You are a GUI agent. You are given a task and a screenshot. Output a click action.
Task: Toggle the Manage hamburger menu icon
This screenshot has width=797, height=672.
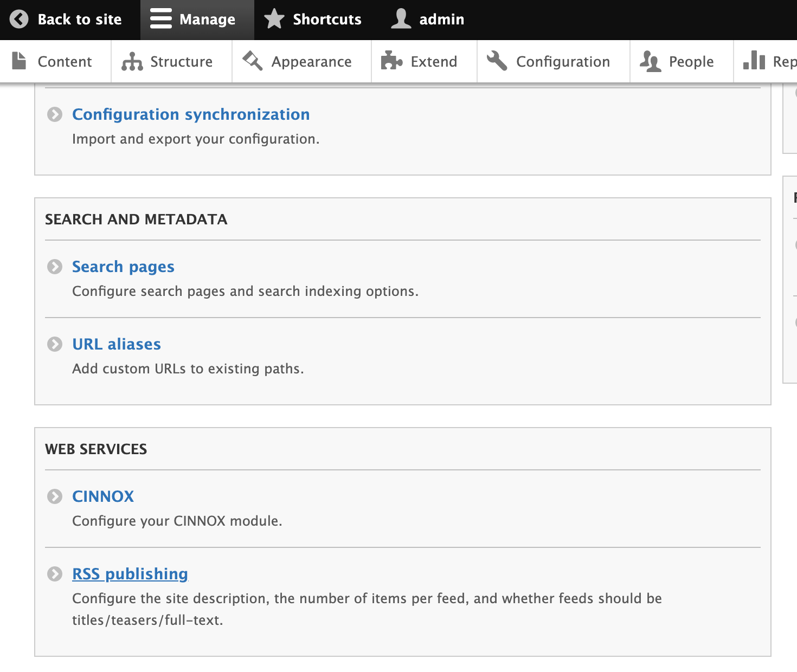pos(160,19)
